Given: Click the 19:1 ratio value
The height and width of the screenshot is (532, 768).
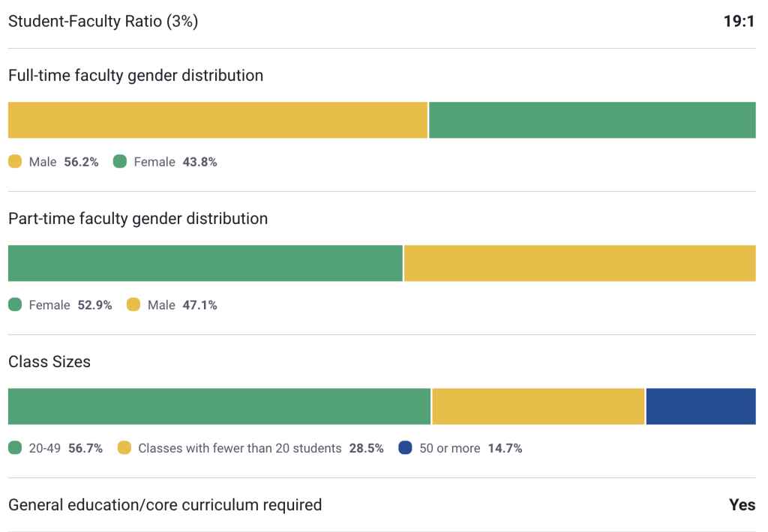Looking at the screenshot, I should [x=739, y=21].
